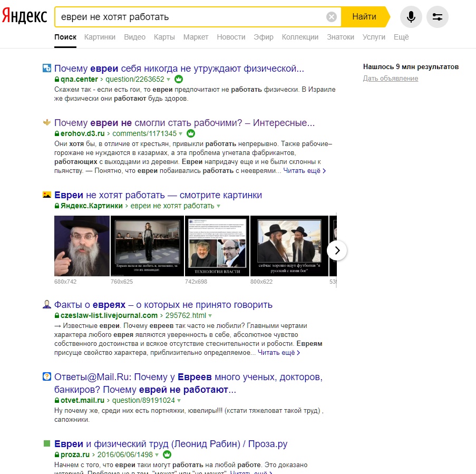Open Евреи и физический труд result

[x=171, y=444]
